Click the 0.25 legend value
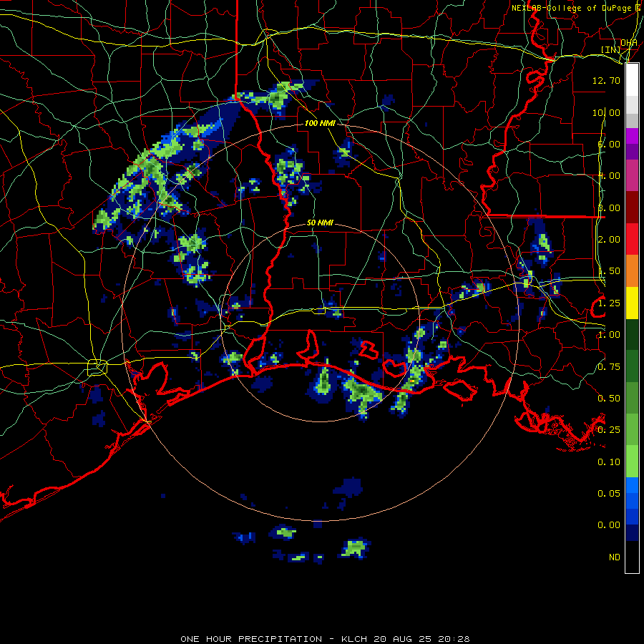Screen dimensions: 644x644 [x=609, y=430]
